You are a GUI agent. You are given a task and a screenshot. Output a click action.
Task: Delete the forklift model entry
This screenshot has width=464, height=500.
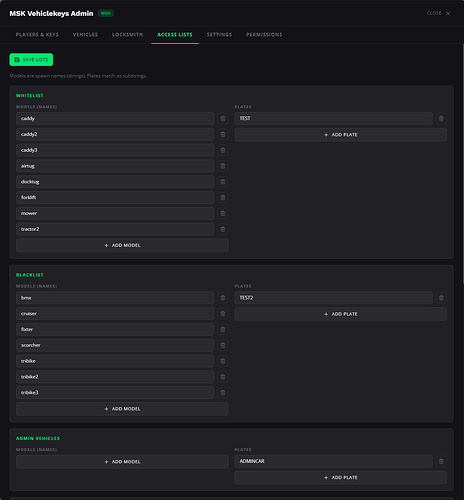click(x=223, y=198)
